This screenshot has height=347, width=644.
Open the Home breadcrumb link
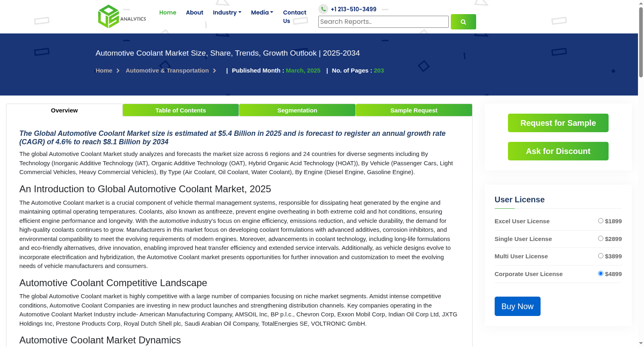pos(104,71)
